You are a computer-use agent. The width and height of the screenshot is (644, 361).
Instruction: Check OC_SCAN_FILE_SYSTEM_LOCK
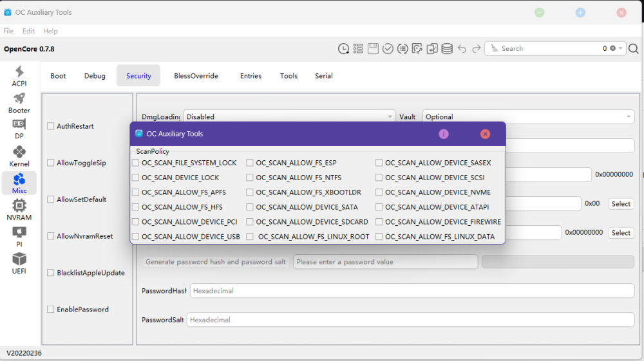[x=135, y=163]
